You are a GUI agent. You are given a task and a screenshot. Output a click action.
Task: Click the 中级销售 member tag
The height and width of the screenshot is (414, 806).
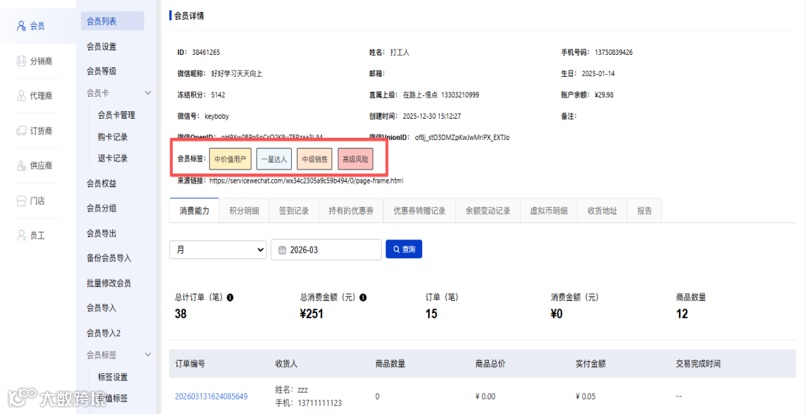tap(315, 159)
